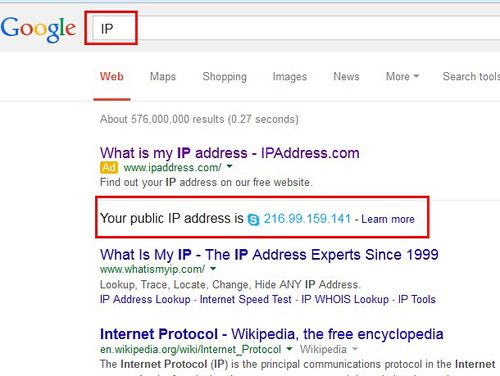Click the 216.99.159.141 IP address link

tap(307, 219)
